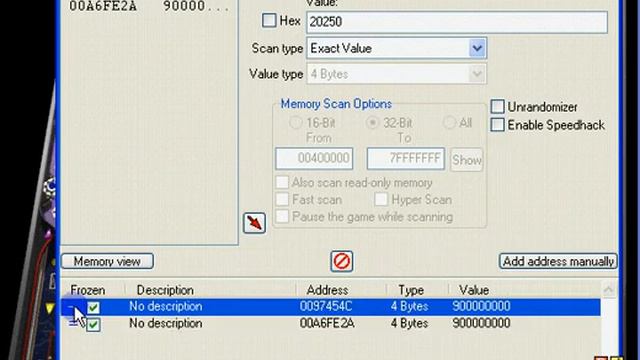Click 4 Bytes type in 00A6FE2A row

(409, 323)
